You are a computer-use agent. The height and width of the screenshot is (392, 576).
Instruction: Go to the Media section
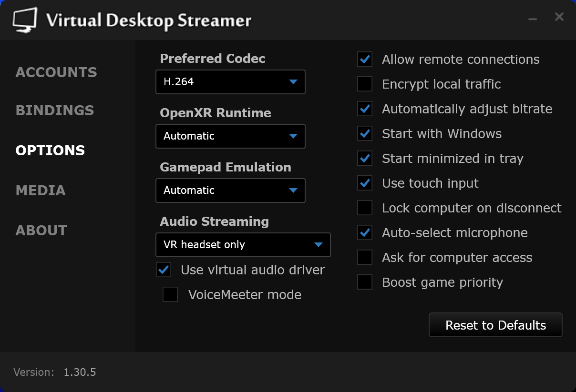[x=41, y=191]
